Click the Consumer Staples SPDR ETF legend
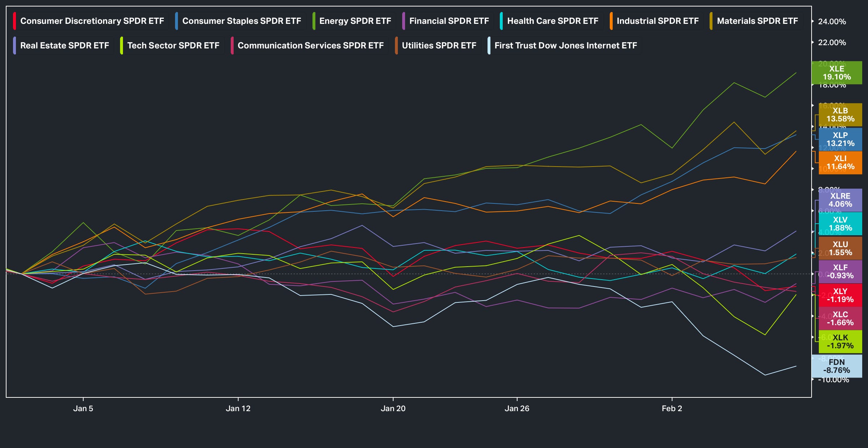The width and height of the screenshot is (868, 448). coord(241,21)
